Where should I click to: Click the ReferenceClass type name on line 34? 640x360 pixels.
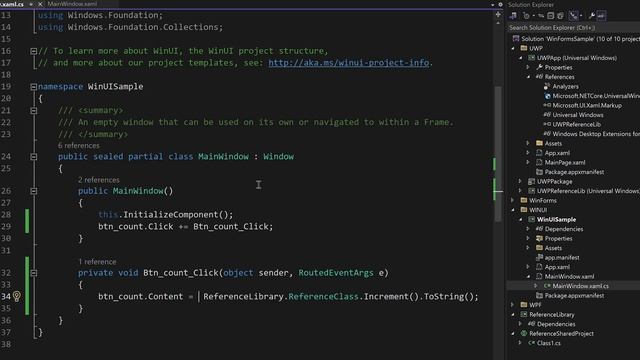click(323, 297)
